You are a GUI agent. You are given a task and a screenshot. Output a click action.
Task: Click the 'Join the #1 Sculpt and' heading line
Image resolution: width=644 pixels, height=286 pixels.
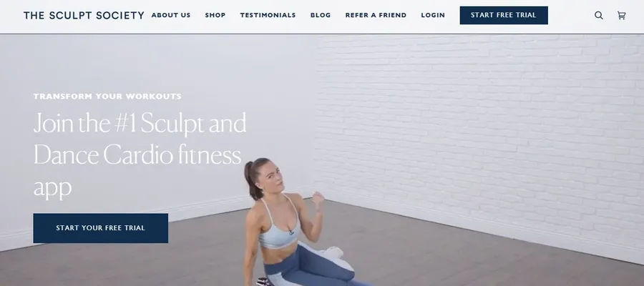140,123
